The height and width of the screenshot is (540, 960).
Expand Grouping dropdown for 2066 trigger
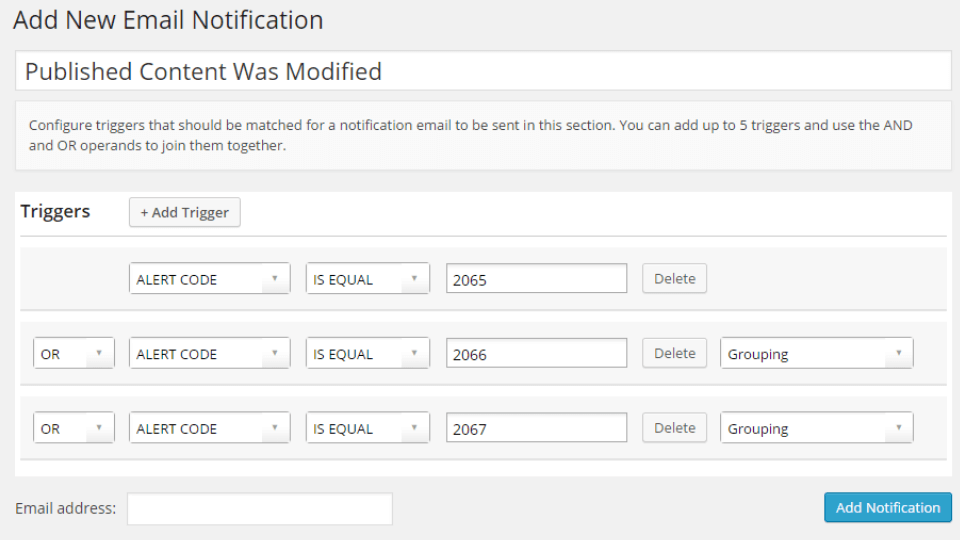coord(816,353)
